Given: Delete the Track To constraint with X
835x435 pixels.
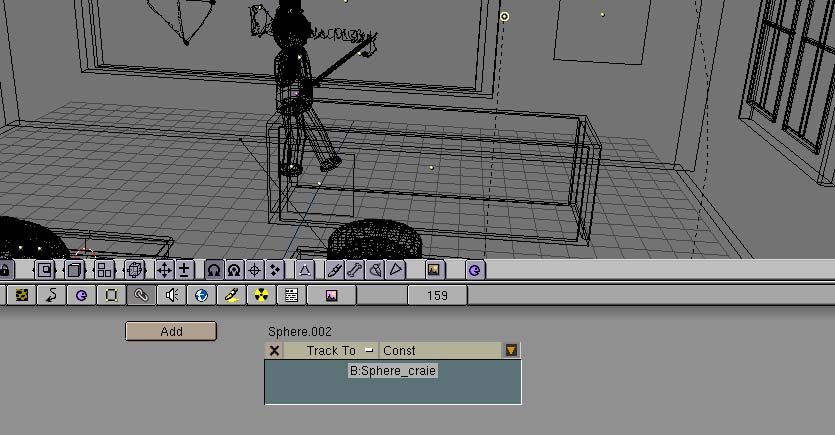Looking at the screenshot, I should [x=275, y=350].
